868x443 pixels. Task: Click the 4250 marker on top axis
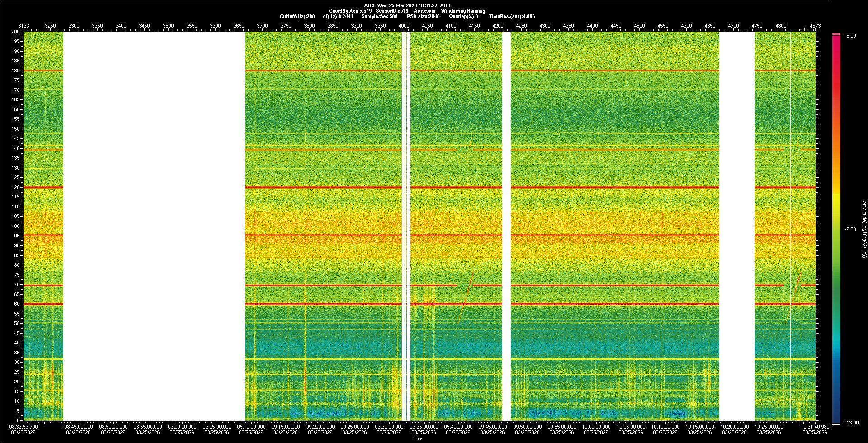click(521, 26)
